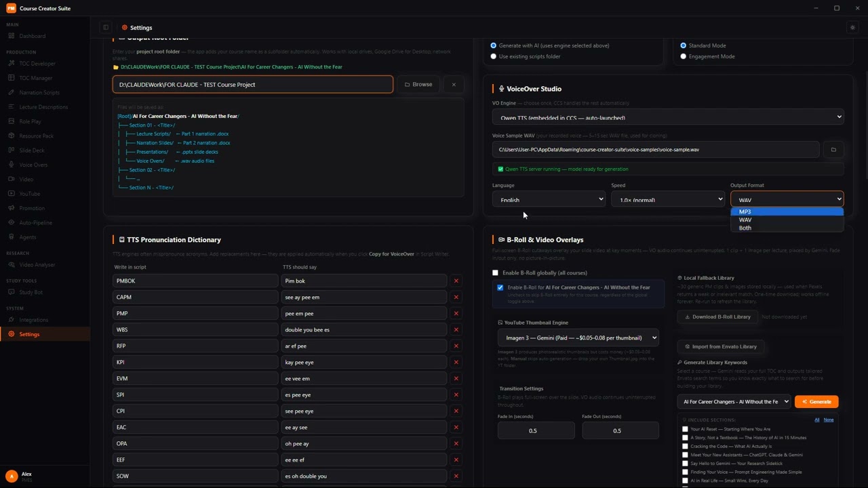
Task: Open the YouTube Thumbnail Engine dropdown
Action: 578,338
